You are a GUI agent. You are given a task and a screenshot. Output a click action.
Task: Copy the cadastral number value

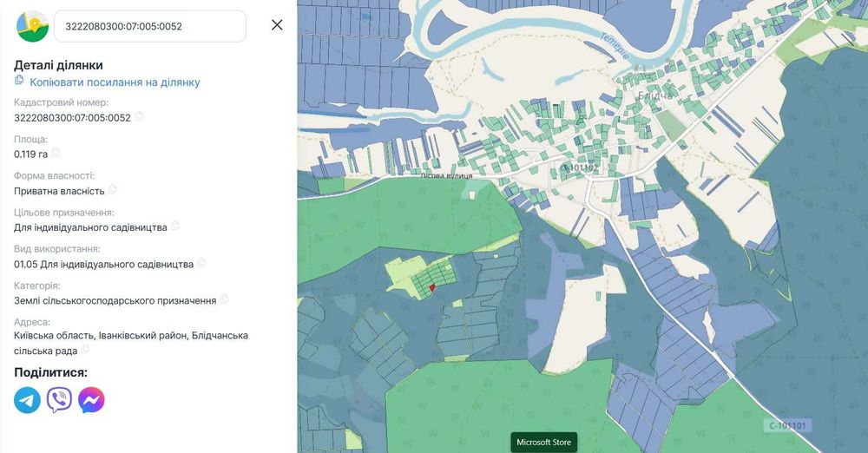[139, 116]
